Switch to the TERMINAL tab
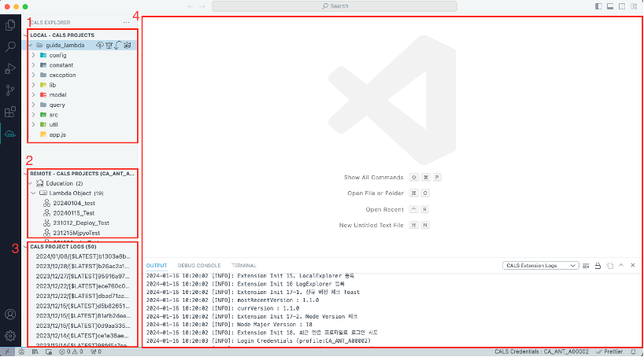 243,266
